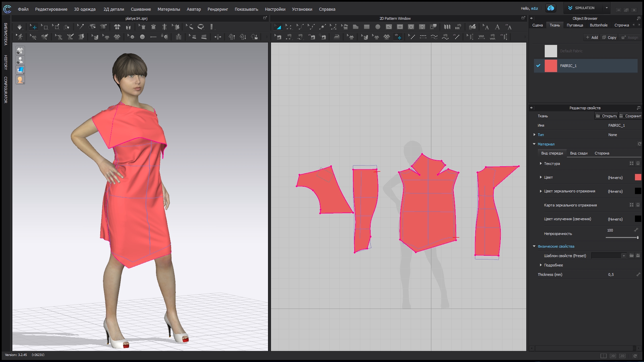Select the Rectangle pattern tool
The image size is (644, 362).
367,27
